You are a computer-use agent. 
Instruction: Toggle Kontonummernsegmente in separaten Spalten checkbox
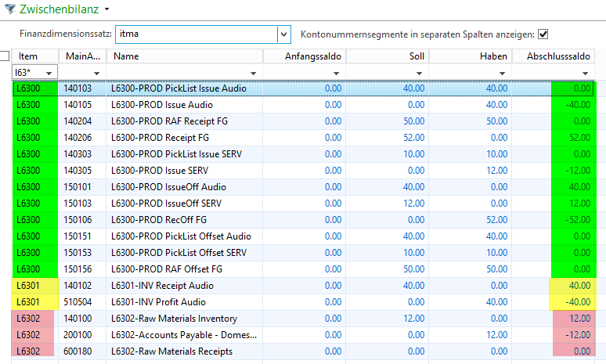coord(543,34)
